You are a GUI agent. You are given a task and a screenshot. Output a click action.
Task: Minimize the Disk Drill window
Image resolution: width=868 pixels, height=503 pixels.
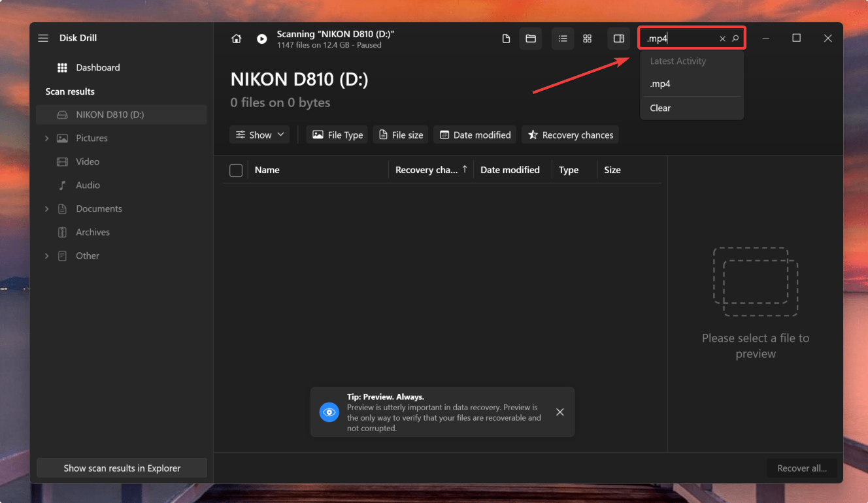(765, 39)
